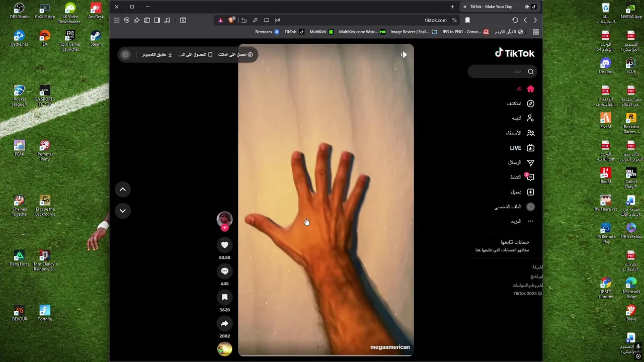This screenshot has width=644, height=362.
Task: Open OBS Studio desktop shortcut
Action: pyautogui.click(x=19, y=11)
